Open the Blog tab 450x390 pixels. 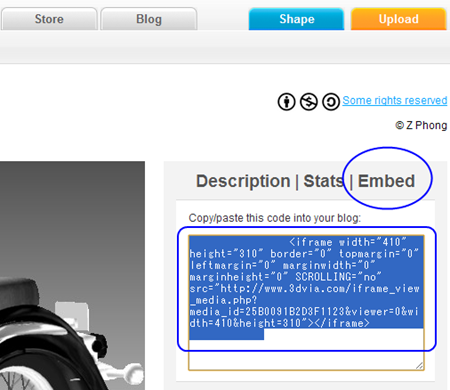[x=149, y=19]
